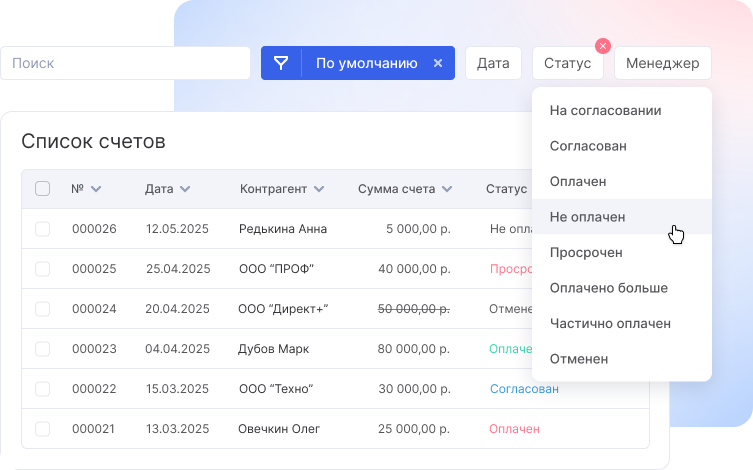Screen dimensions: 753x470
Task: Open Контрагент column chevron
Action: point(318,189)
